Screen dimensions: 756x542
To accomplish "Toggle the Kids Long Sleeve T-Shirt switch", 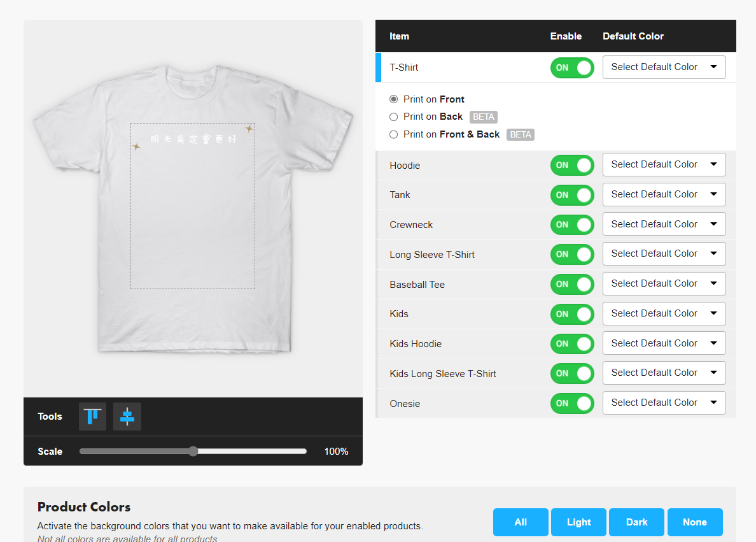I will click(x=572, y=374).
